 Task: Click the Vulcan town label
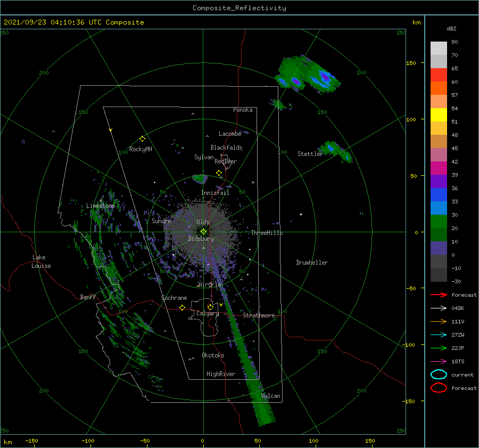tap(271, 396)
